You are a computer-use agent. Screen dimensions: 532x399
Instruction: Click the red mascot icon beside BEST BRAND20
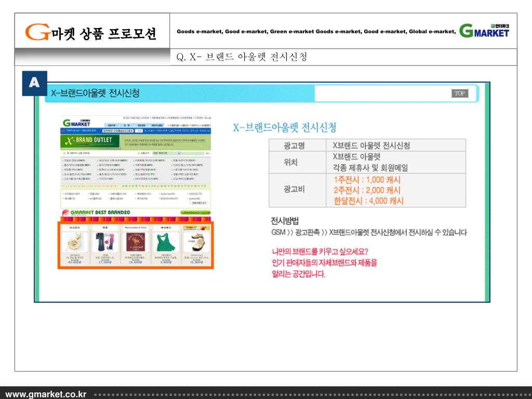(65, 212)
